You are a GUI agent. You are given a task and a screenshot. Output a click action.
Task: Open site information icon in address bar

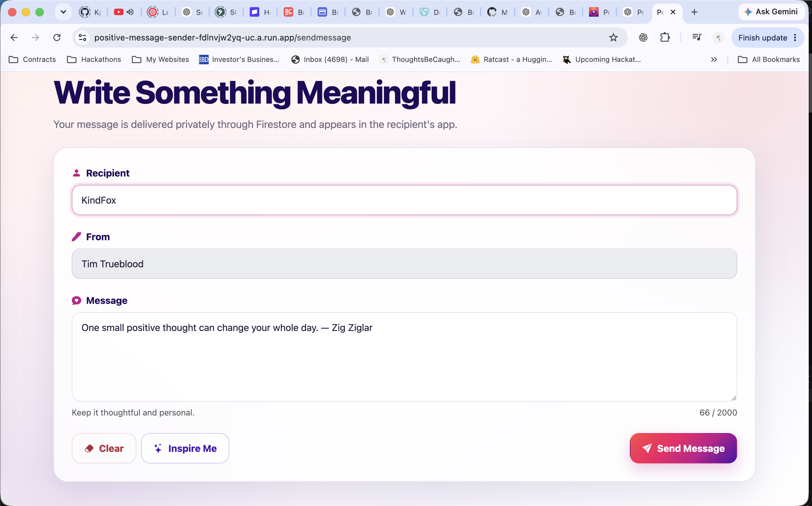pos(82,38)
